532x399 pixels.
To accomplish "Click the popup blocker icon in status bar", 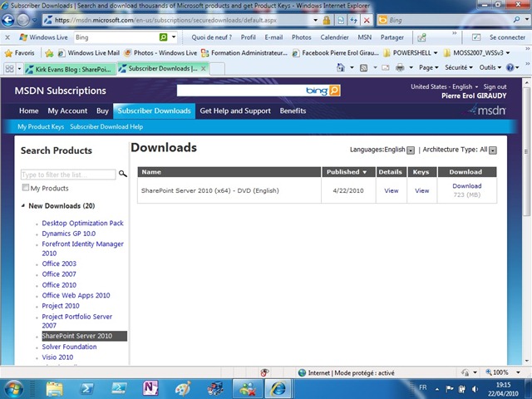I will pos(264,372).
